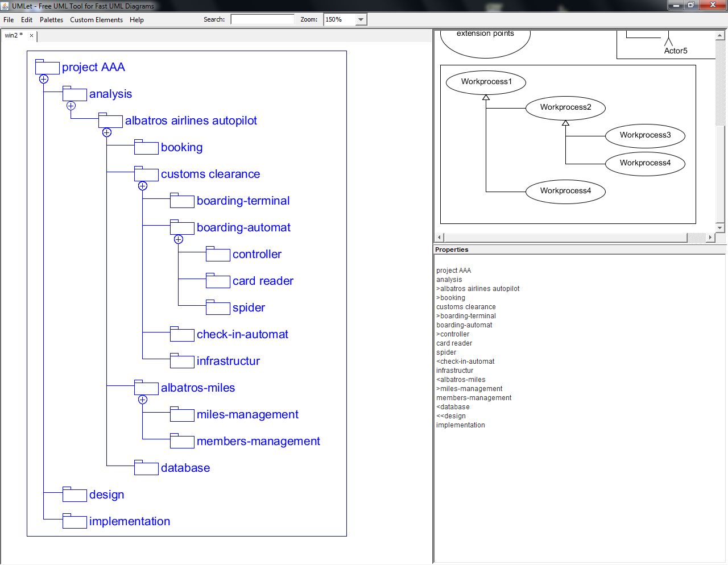Click the left arrow of the horizontal scrollbar

click(439, 236)
